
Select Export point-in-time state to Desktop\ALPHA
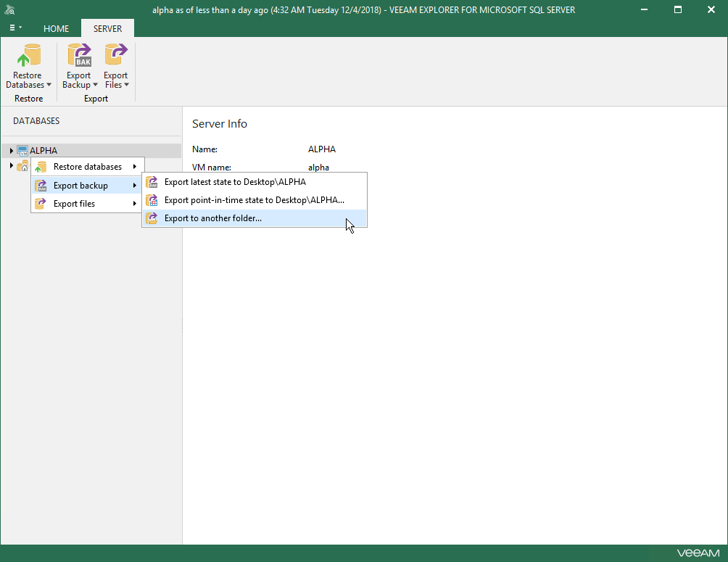pos(255,200)
